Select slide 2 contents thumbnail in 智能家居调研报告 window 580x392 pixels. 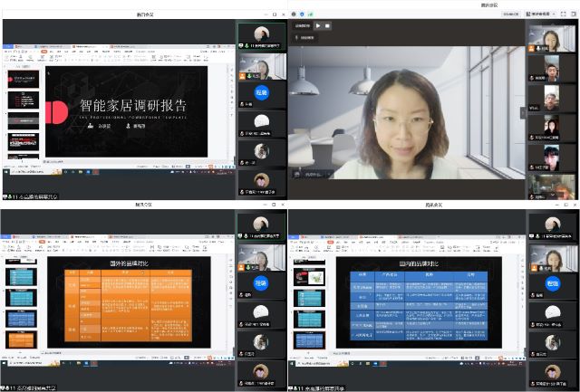(24, 100)
